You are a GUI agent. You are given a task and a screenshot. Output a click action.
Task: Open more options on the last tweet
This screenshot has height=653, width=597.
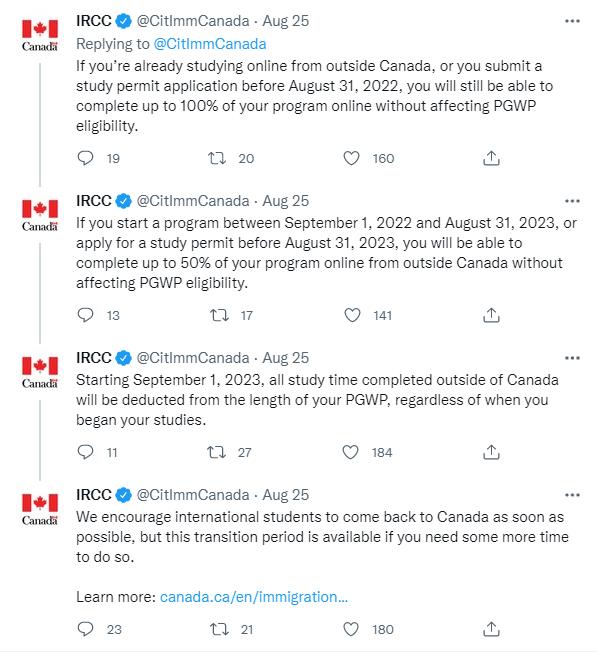tap(572, 495)
